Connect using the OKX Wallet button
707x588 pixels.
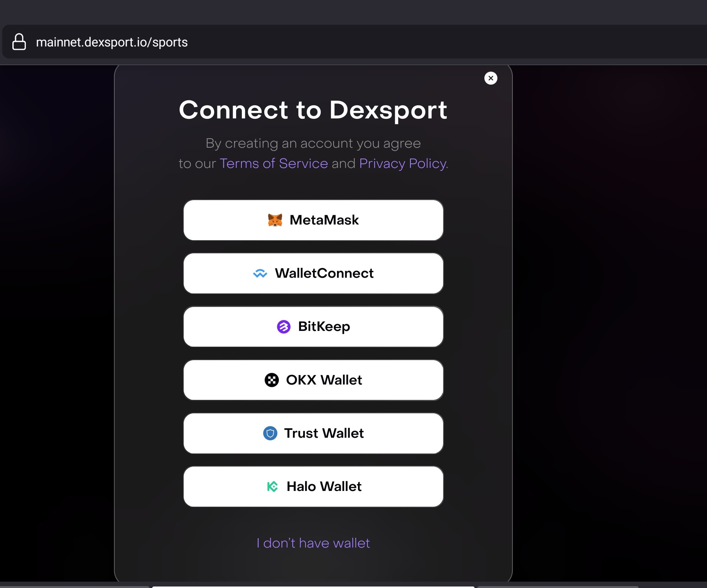[313, 380]
